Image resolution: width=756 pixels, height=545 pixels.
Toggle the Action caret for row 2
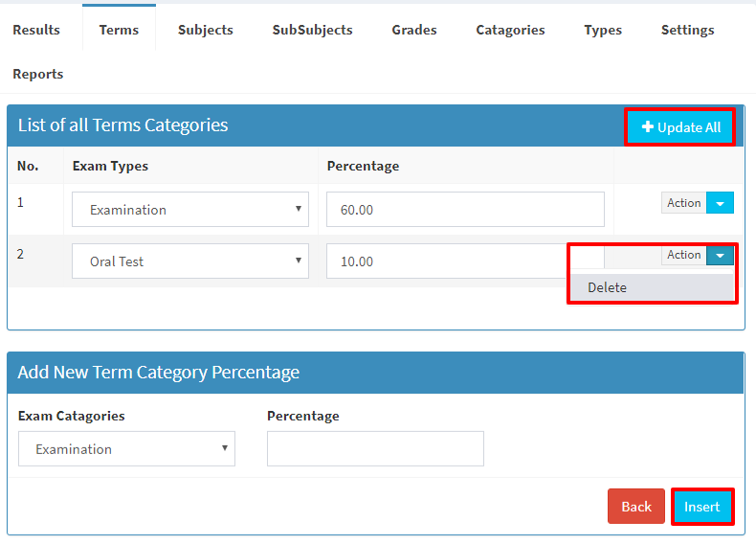[720, 255]
